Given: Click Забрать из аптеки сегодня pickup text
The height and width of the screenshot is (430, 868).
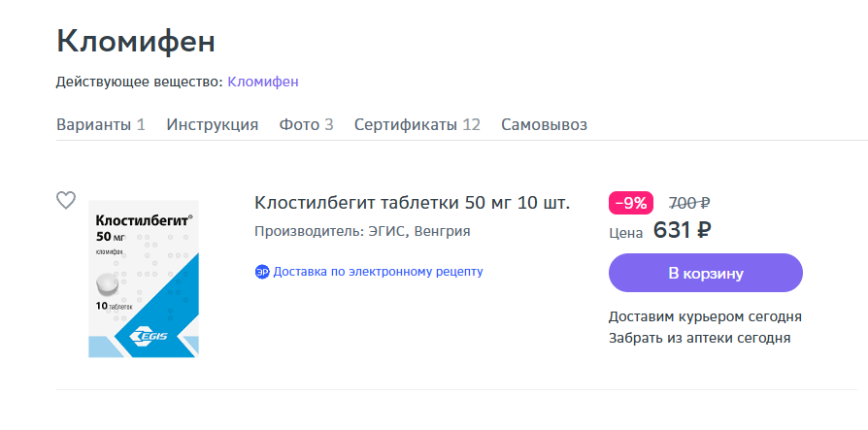Looking at the screenshot, I should coord(700,338).
